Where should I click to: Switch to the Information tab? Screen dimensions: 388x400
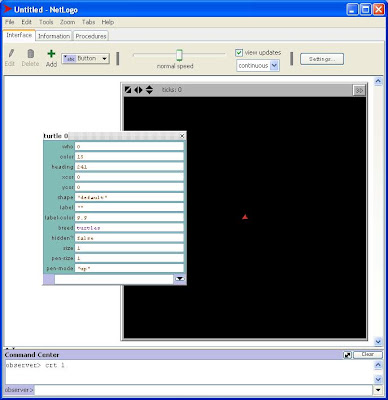pyautogui.click(x=54, y=36)
